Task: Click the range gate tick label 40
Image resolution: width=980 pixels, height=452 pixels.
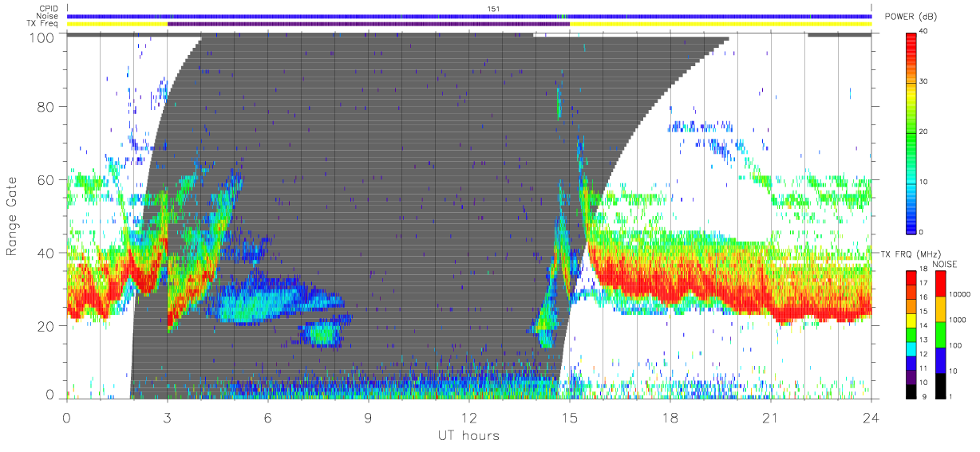Action: click(x=45, y=253)
